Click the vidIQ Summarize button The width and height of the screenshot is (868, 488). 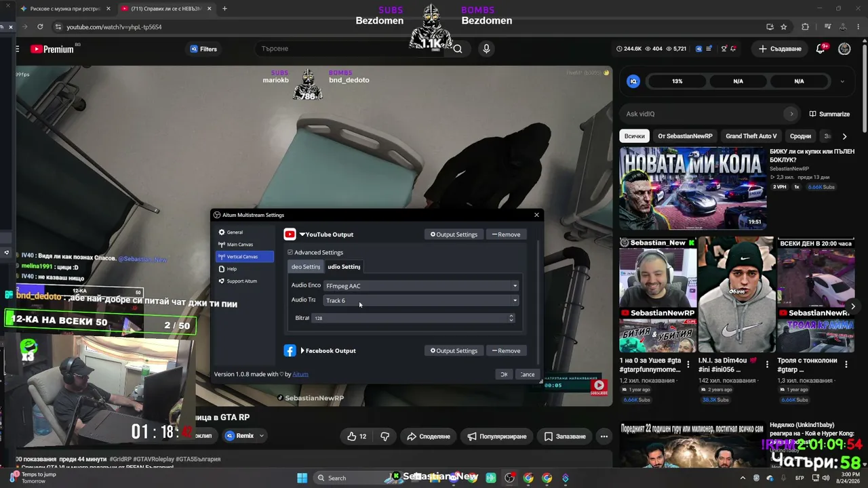[829, 114]
